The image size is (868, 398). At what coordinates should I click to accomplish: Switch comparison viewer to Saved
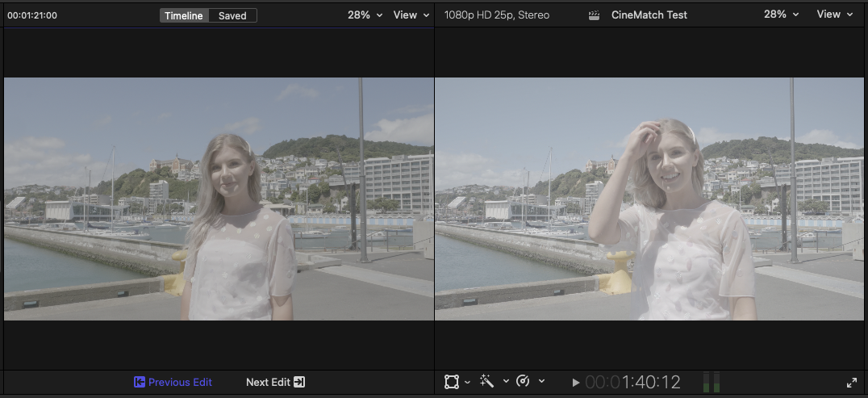(232, 15)
